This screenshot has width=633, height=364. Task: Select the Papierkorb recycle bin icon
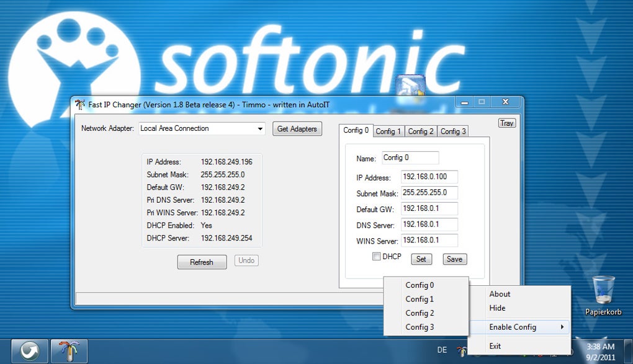603,296
